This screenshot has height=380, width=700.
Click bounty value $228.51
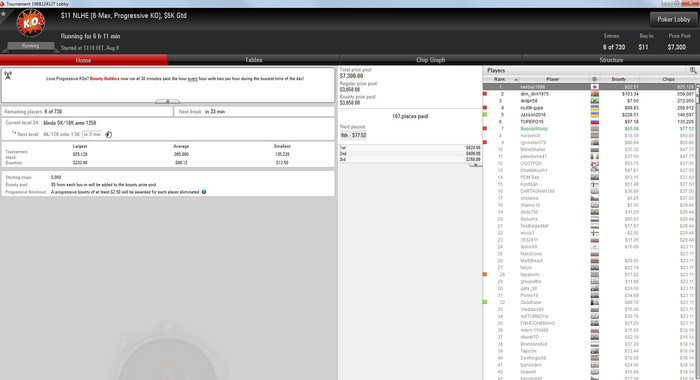click(x=630, y=115)
